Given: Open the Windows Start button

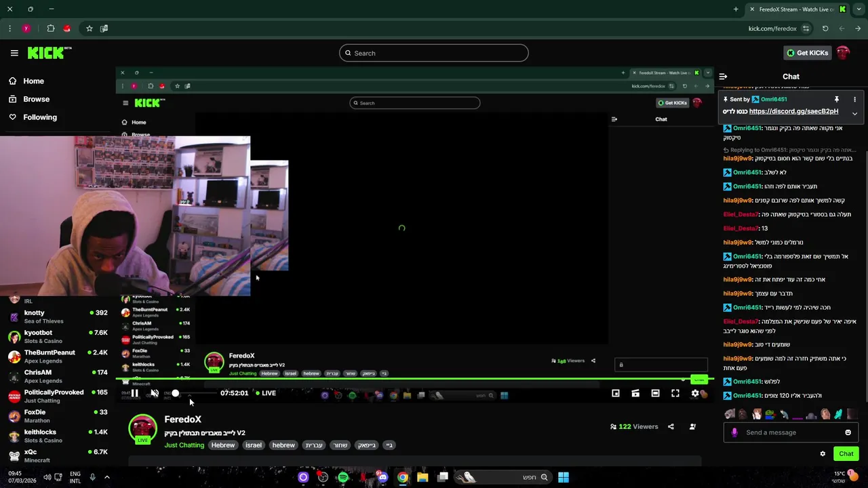Looking at the screenshot, I should tap(564, 477).
